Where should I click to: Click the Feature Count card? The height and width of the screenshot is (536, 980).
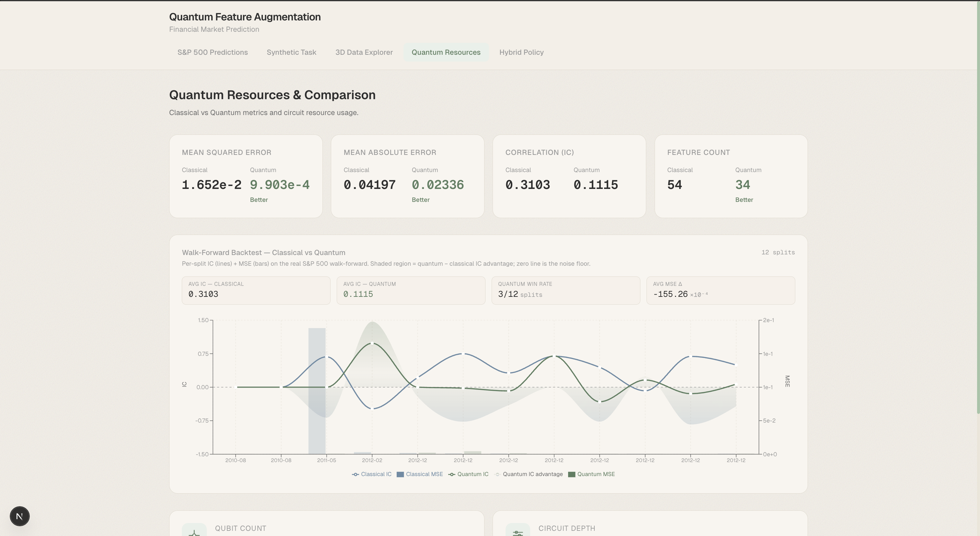pos(730,176)
